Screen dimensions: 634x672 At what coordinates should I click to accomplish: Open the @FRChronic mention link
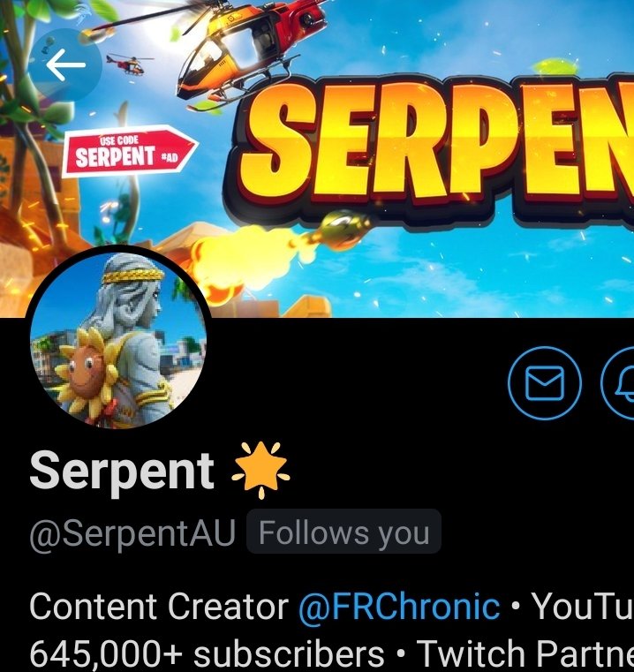click(399, 606)
